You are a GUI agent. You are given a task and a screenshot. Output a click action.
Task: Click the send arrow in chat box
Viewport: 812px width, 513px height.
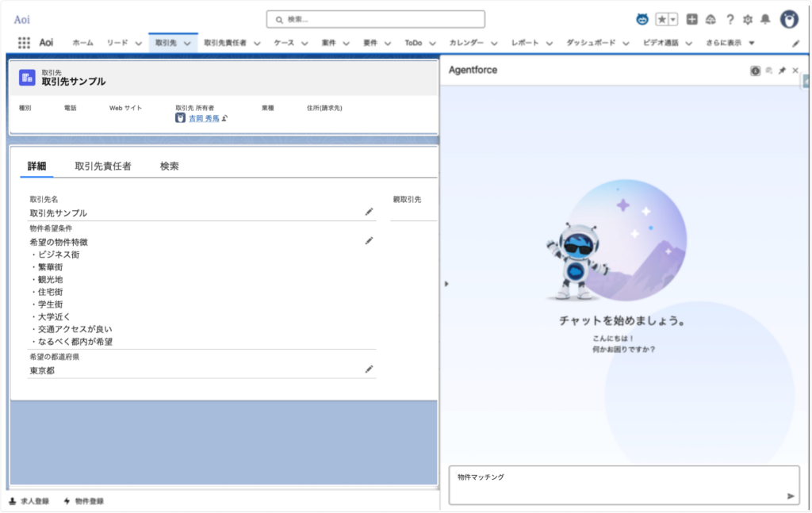pos(790,496)
